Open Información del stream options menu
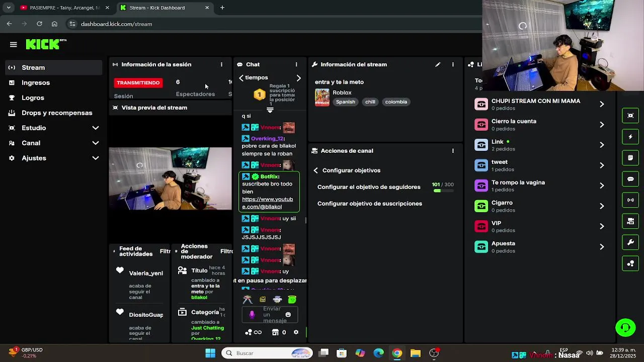The height and width of the screenshot is (362, 644). coord(453,64)
